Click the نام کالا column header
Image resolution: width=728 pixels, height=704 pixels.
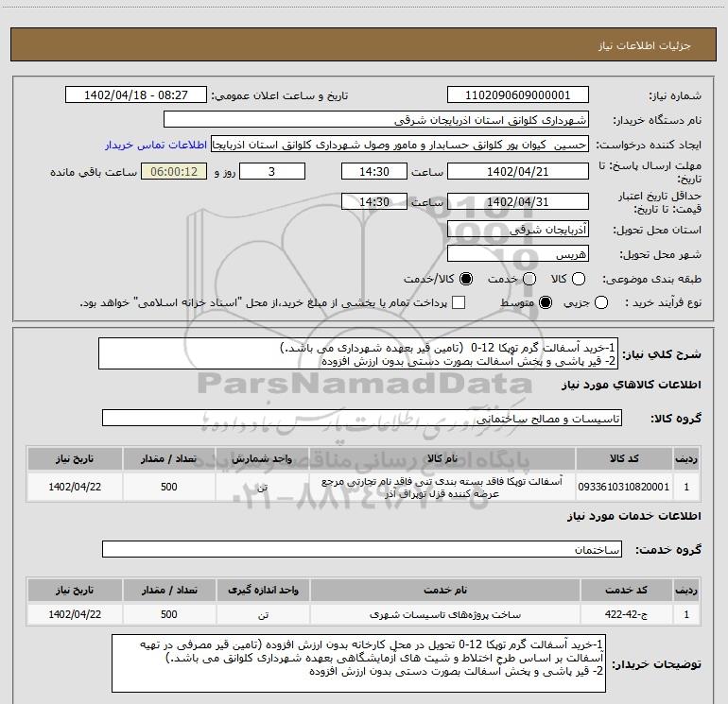(442, 458)
